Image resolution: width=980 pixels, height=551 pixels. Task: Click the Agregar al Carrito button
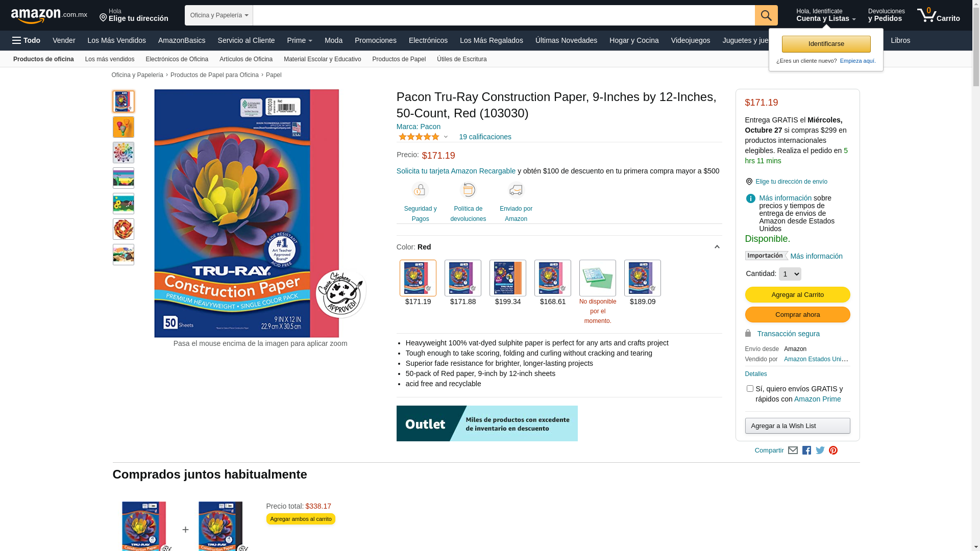click(x=798, y=295)
